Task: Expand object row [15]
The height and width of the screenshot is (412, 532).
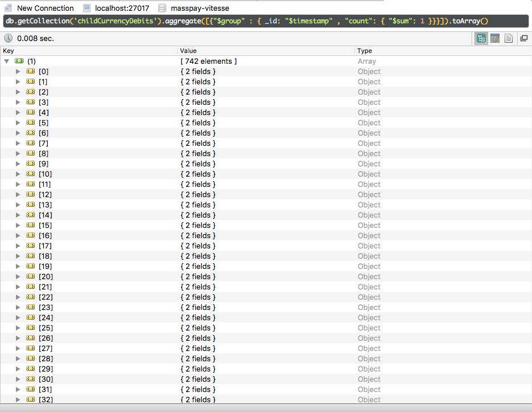Action: pos(18,225)
